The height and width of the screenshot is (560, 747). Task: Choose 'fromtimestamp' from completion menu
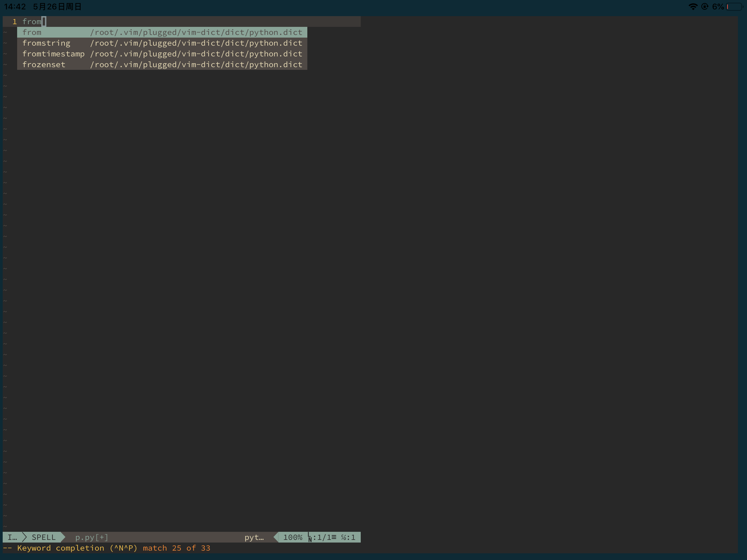[x=53, y=54]
